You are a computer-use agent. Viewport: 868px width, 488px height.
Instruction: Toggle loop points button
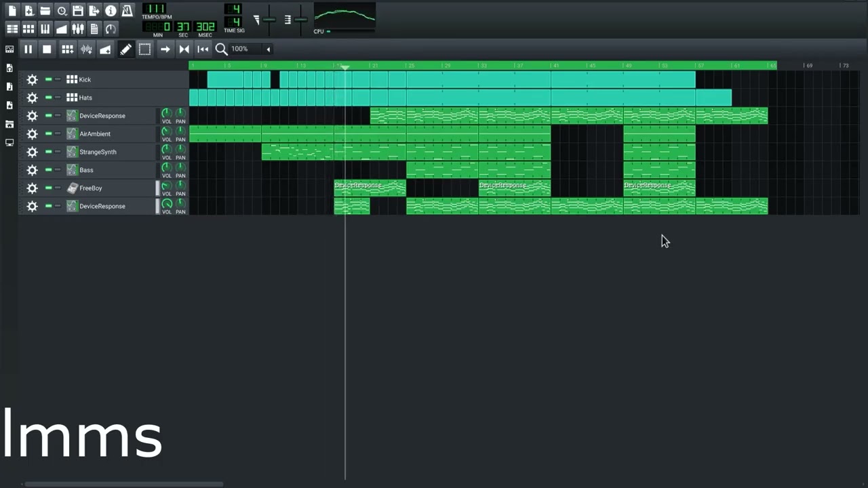(184, 49)
